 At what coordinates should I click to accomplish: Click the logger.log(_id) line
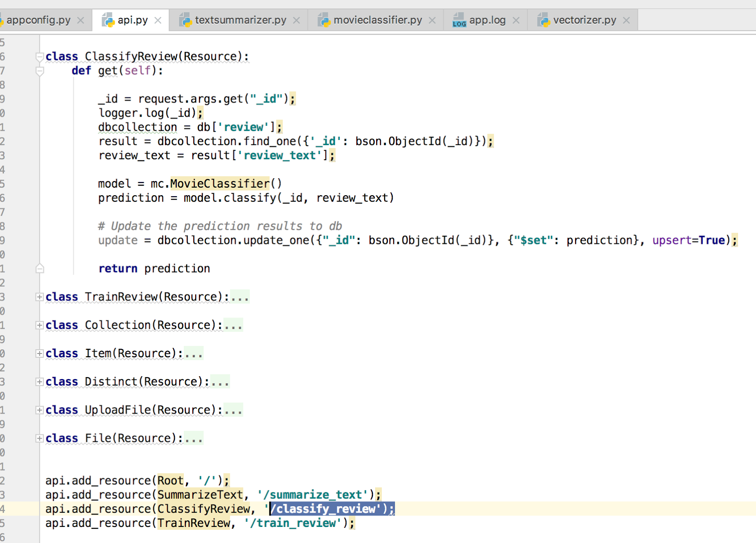[x=151, y=113]
